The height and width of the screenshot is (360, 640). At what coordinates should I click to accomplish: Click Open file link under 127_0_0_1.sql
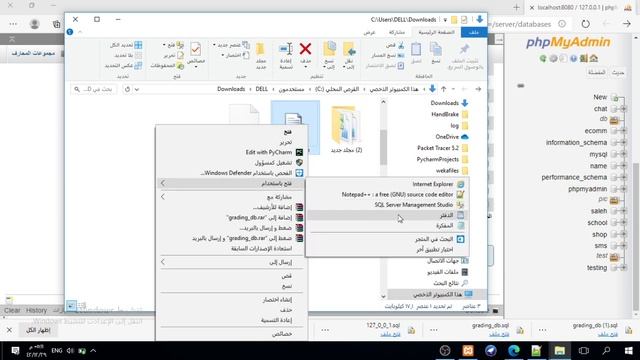click(390, 334)
